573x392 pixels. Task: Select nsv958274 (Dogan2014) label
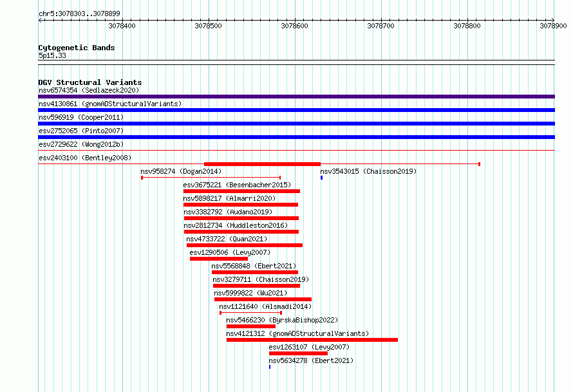181,171
